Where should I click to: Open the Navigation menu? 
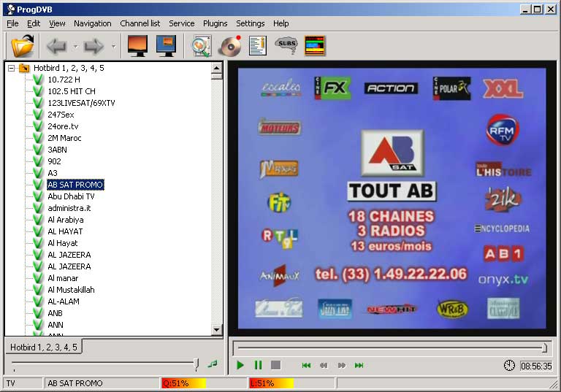[93, 23]
